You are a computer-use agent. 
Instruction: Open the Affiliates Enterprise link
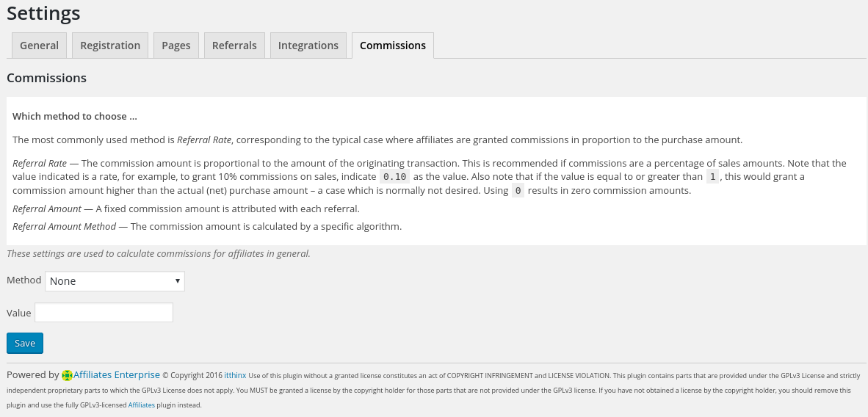[117, 375]
